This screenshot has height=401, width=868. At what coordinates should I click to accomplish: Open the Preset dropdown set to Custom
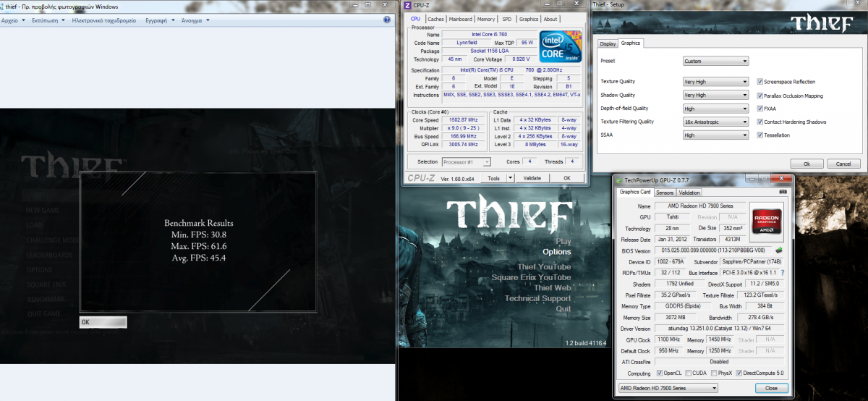coord(715,62)
